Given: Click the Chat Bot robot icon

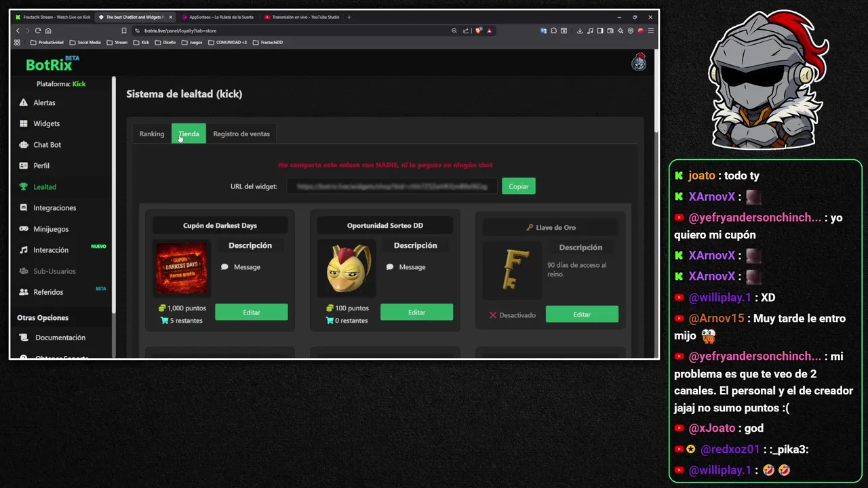Looking at the screenshot, I should (x=24, y=144).
